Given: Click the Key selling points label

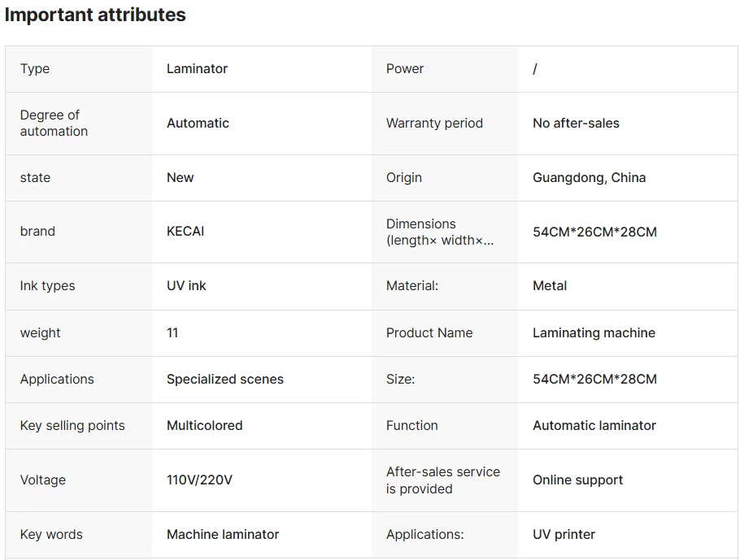Looking at the screenshot, I should point(72,426).
